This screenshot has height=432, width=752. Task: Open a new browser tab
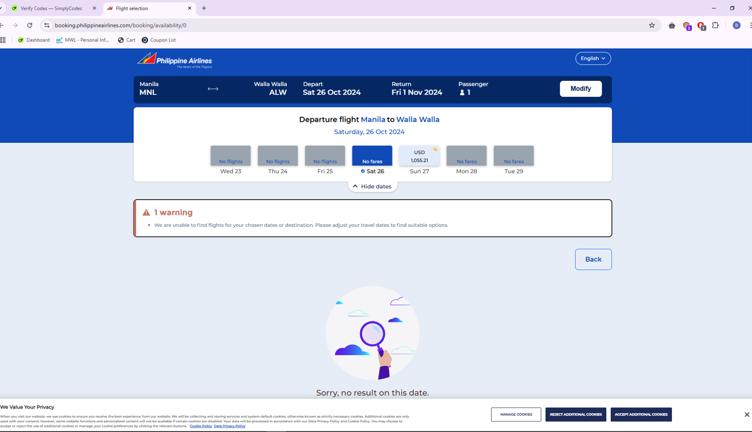pyautogui.click(x=204, y=8)
